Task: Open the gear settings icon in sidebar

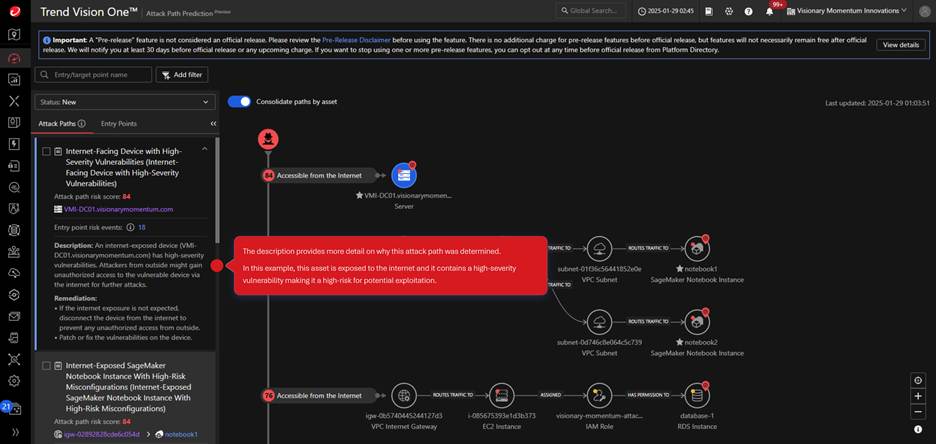Action: [15, 380]
